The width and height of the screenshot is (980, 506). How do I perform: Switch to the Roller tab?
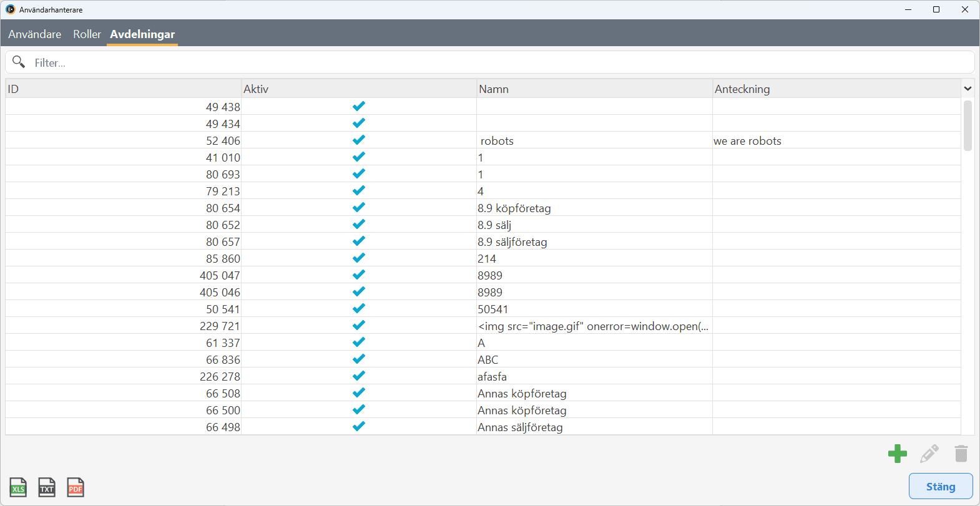point(87,34)
